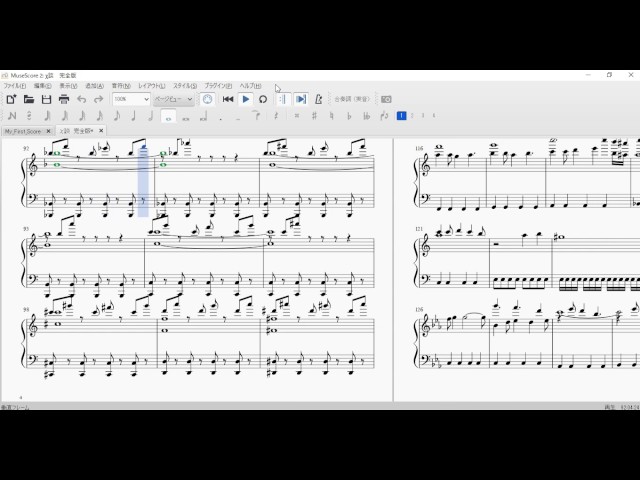640x480 pixels.
Task: Undo the last action
Action: coord(82,99)
